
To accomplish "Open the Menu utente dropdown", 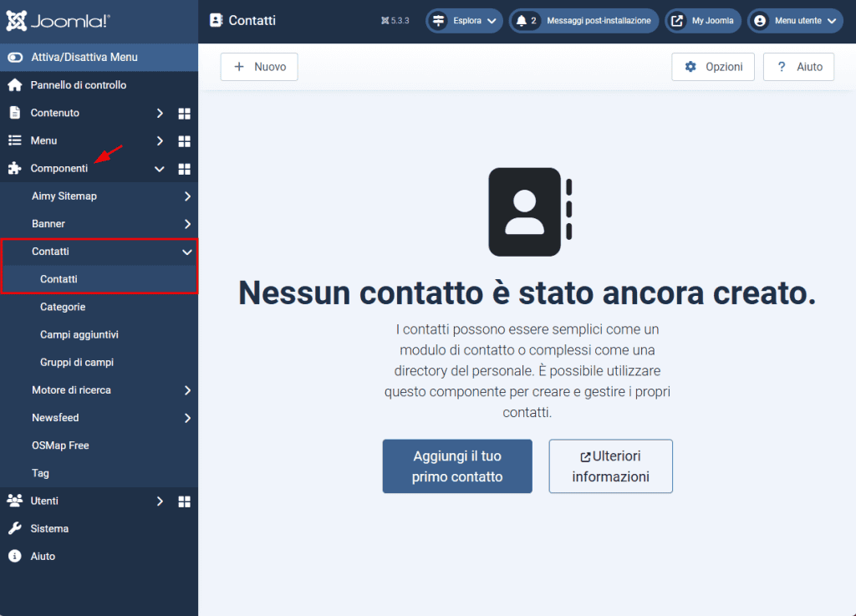I will pos(794,21).
